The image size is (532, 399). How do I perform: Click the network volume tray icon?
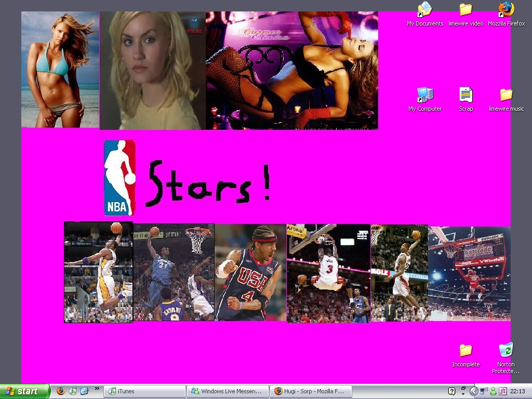click(x=484, y=391)
